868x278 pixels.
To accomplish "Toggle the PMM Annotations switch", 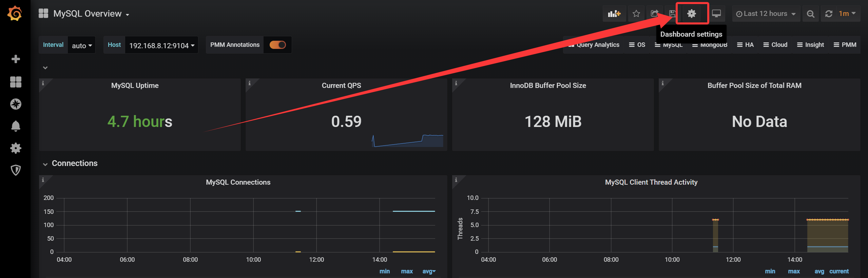I will (x=278, y=45).
